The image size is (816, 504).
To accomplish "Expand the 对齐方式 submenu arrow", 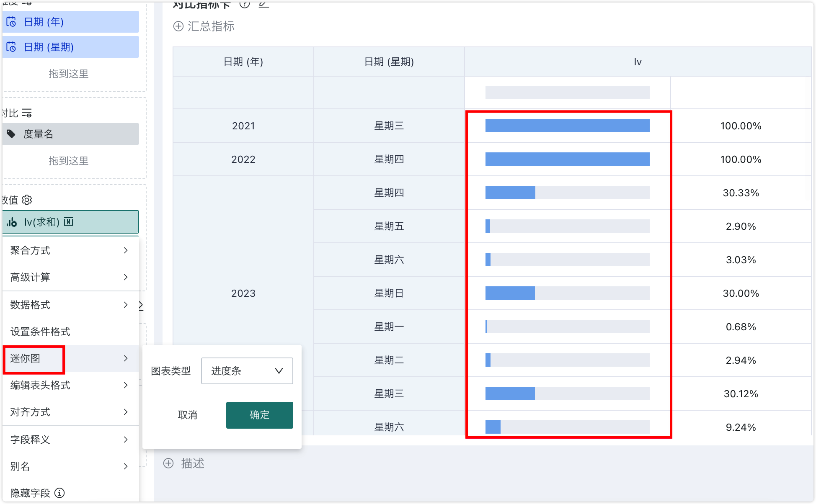I will pos(126,412).
